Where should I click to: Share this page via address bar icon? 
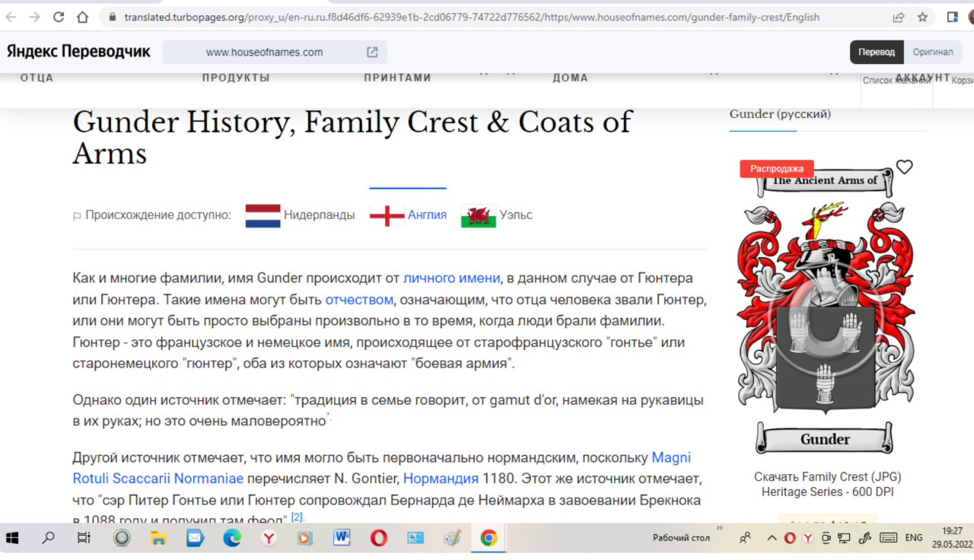899,17
